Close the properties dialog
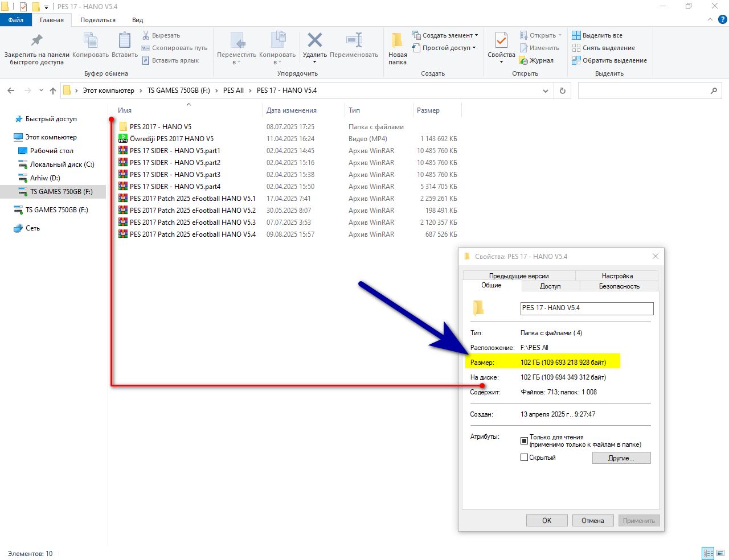 (656, 257)
